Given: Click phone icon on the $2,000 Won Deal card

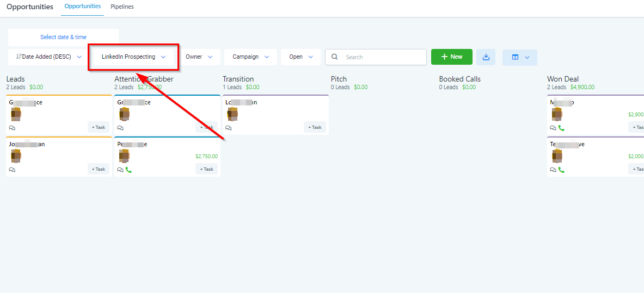Looking at the screenshot, I should [561, 170].
